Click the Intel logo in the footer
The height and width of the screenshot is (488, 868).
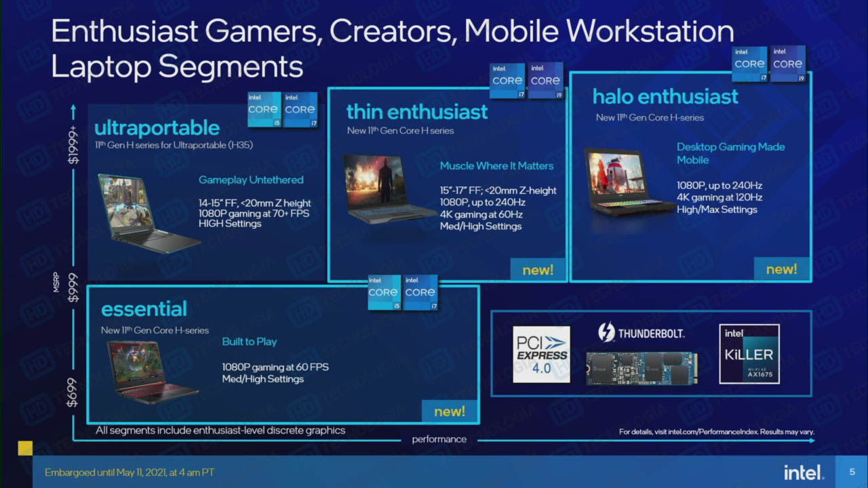pyautogui.click(x=804, y=472)
